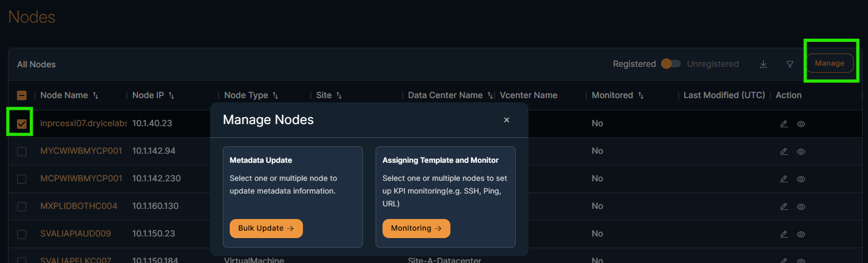Image resolution: width=868 pixels, height=263 pixels.
Task: Sort by Site column arrows
Action: click(339, 95)
